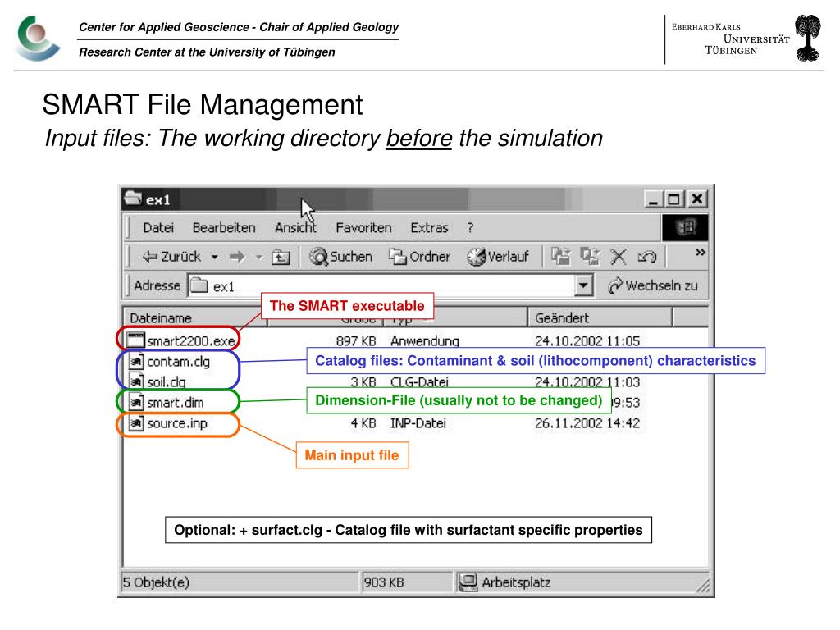Viewport: 840px width, 630px height.
Task: Click the 5 Objekt(e) status bar entry
Action: [156, 582]
